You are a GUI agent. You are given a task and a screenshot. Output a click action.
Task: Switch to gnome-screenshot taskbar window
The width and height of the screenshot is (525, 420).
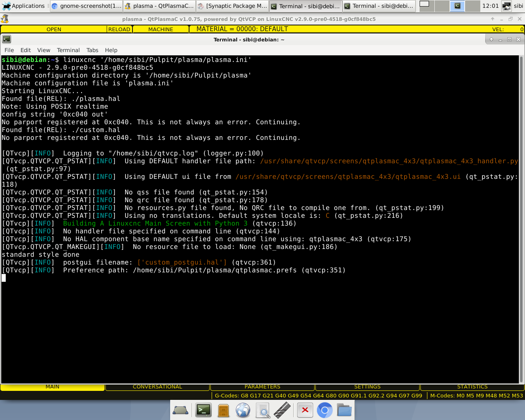point(86,6)
